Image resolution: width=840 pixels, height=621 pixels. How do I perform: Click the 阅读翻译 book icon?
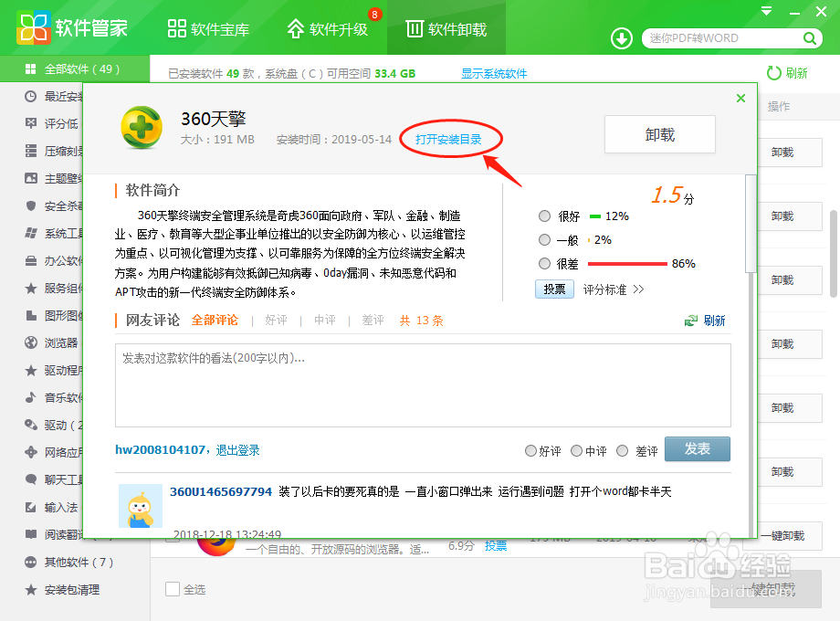point(30,534)
